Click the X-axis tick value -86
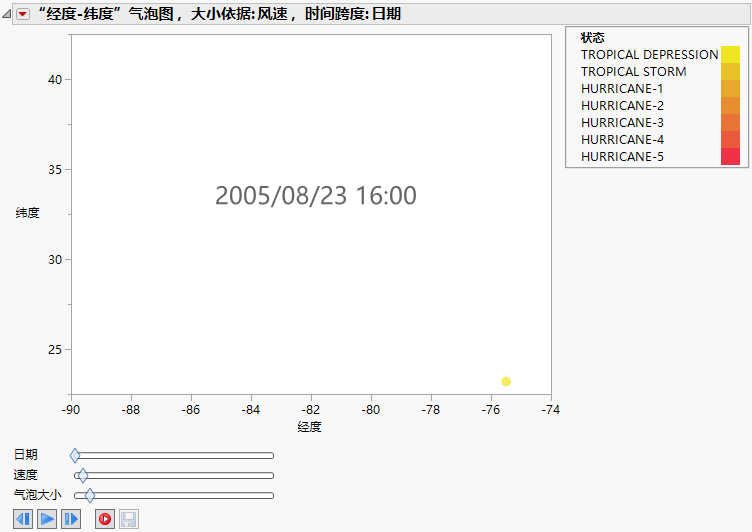 191,410
